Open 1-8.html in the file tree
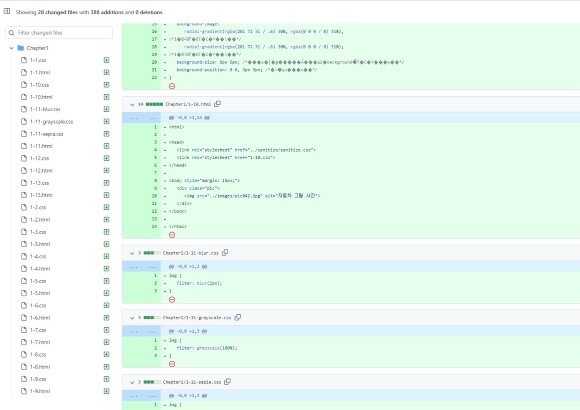The width and height of the screenshot is (580, 410). (40, 367)
